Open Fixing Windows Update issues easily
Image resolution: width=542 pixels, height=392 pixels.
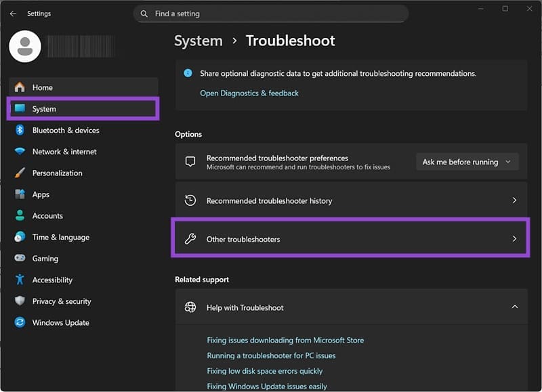point(266,386)
